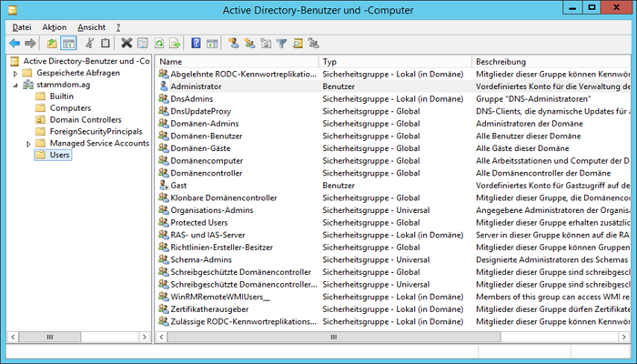Image resolution: width=637 pixels, height=364 pixels.
Task: Show or hide the action pane icon
Action: (212, 43)
